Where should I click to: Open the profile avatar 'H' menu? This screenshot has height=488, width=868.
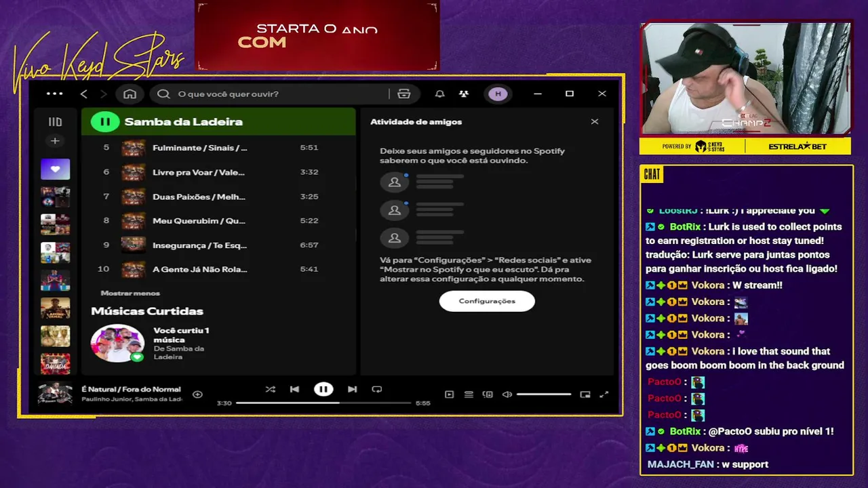[x=498, y=94]
